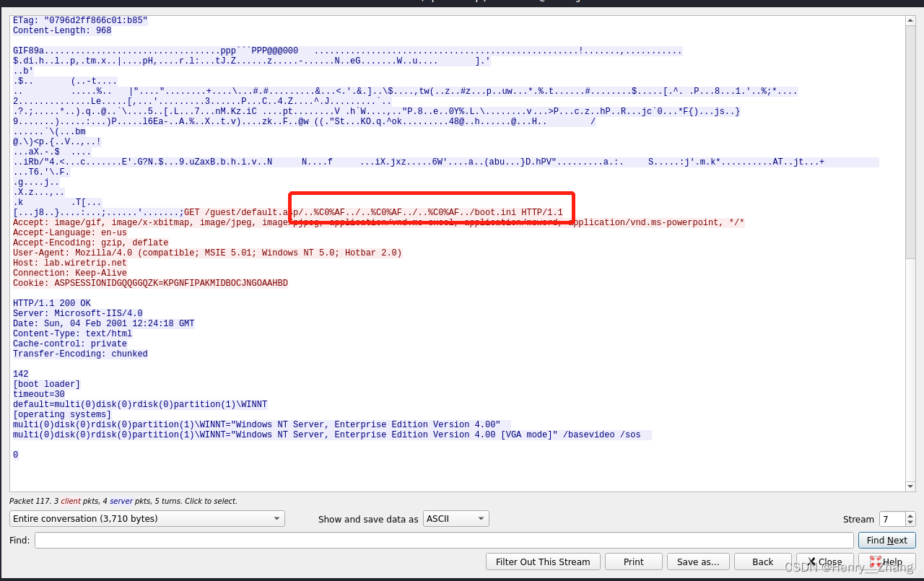Click the 'Accept-Encoding: gzip, deflate' line
The height and width of the screenshot is (581, 924).
(x=91, y=243)
